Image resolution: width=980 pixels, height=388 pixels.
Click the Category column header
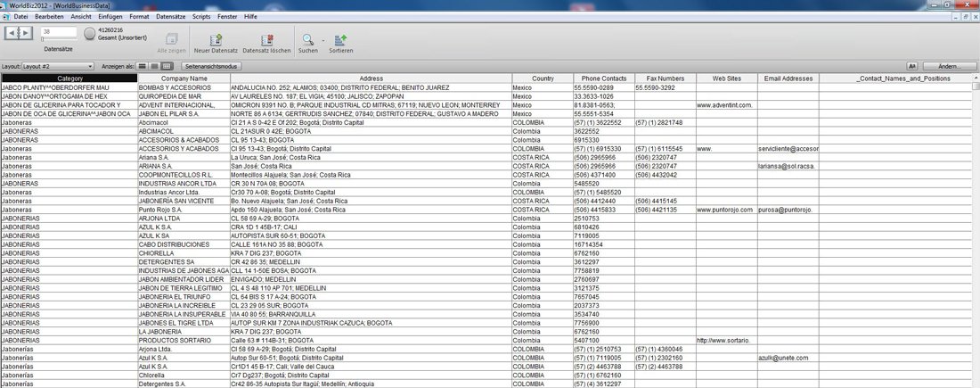pyautogui.click(x=69, y=78)
